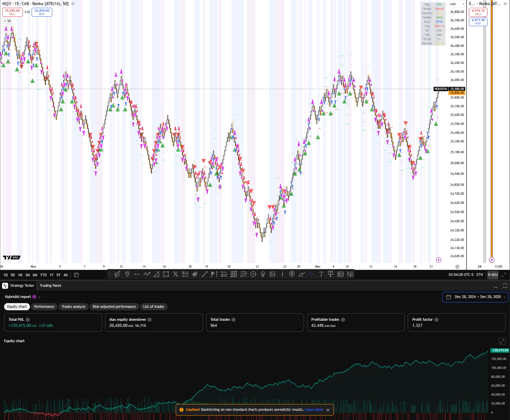The width and height of the screenshot is (510, 420).
Task: Open the Performance report tab
Action: click(44, 307)
